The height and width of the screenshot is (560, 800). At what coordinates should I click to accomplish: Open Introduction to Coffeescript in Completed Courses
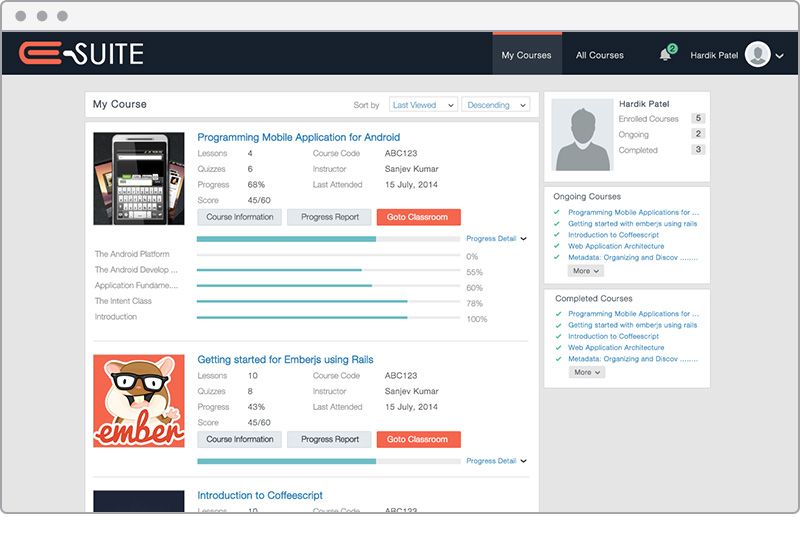[x=613, y=336]
